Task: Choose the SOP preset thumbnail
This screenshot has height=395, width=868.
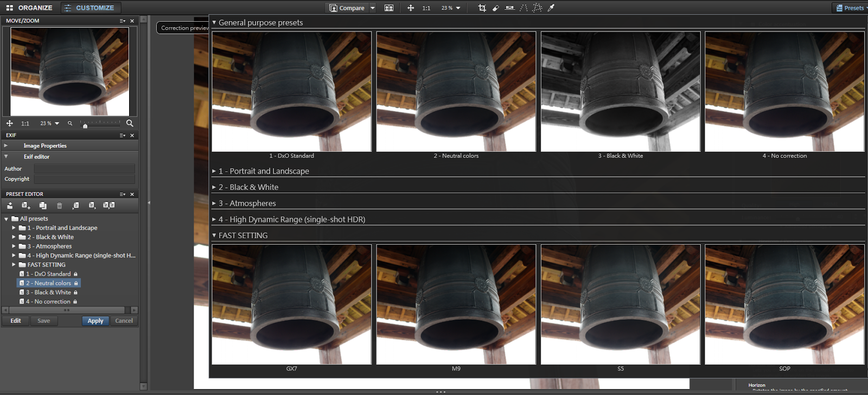Action: pos(784,304)
